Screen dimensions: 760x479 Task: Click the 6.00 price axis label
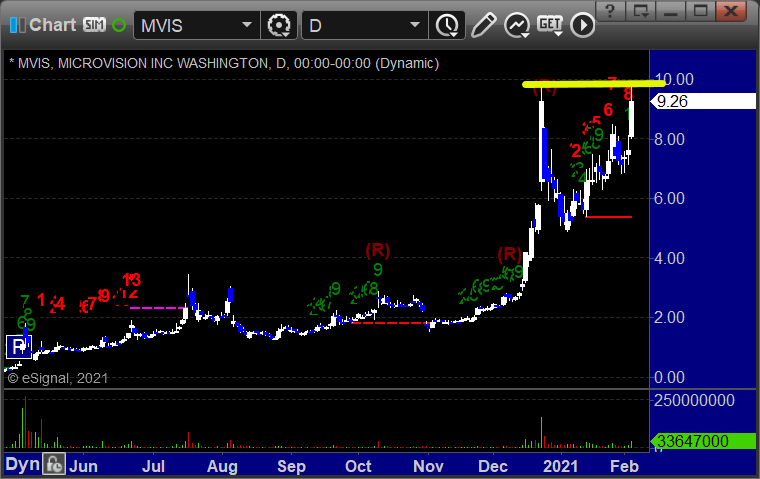click(669, 198)
